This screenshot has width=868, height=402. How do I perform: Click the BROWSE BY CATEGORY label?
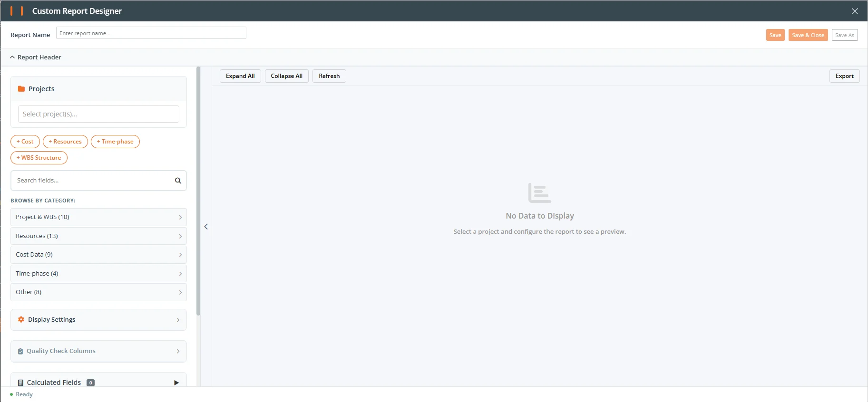(43, 201)
